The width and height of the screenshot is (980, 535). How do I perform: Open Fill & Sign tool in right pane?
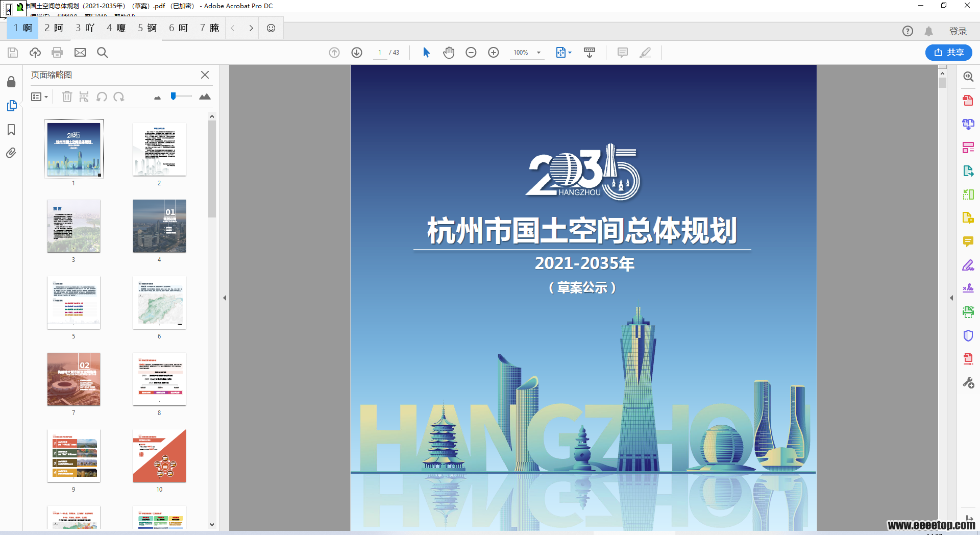click(x=968, y=265)
